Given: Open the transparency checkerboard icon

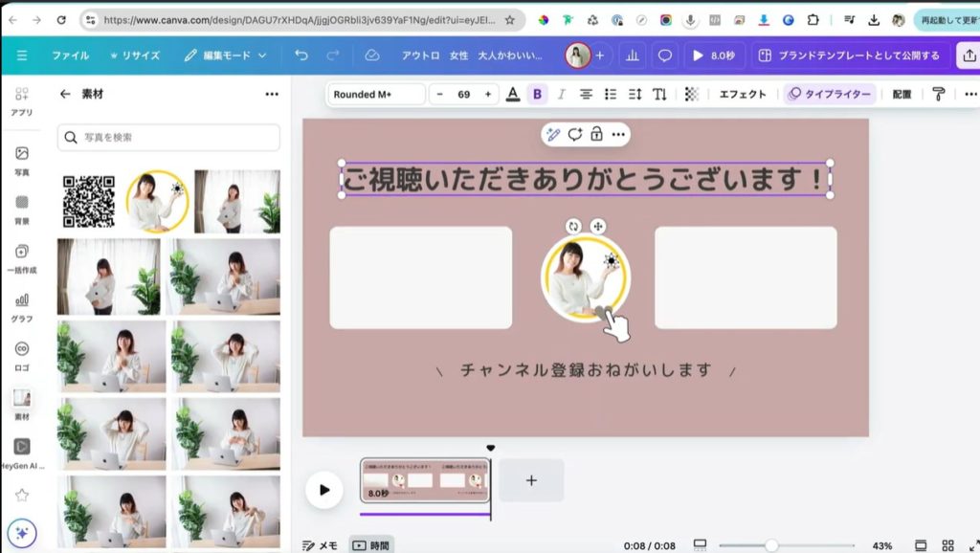Looking at the screenshot, I should point(692,94).
